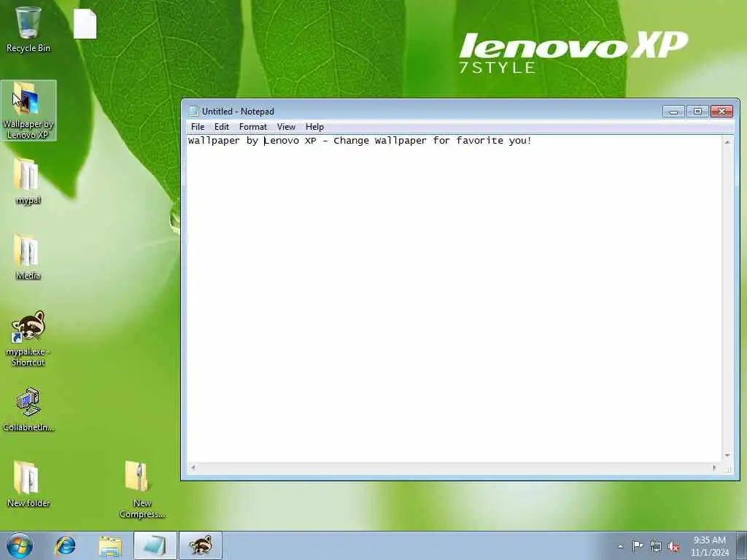Select the mypal folder icon
747x560 pixels.
(28, 181)
